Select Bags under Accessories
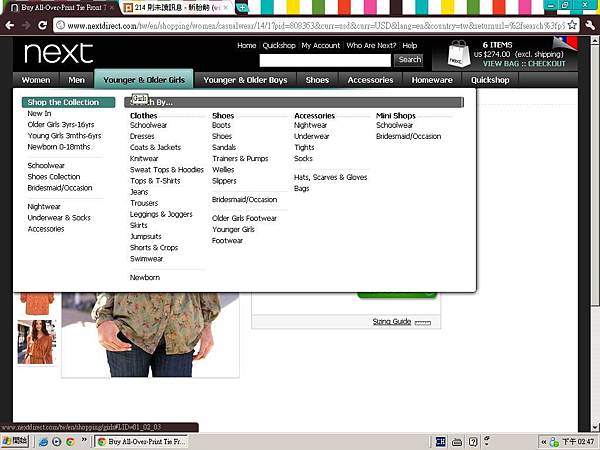This screenshot has height=450, width=600. pos(301,188)
